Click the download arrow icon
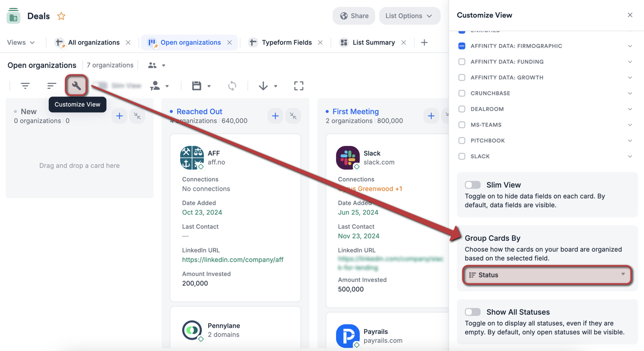 pyautogui.click(x=264, y=85)
